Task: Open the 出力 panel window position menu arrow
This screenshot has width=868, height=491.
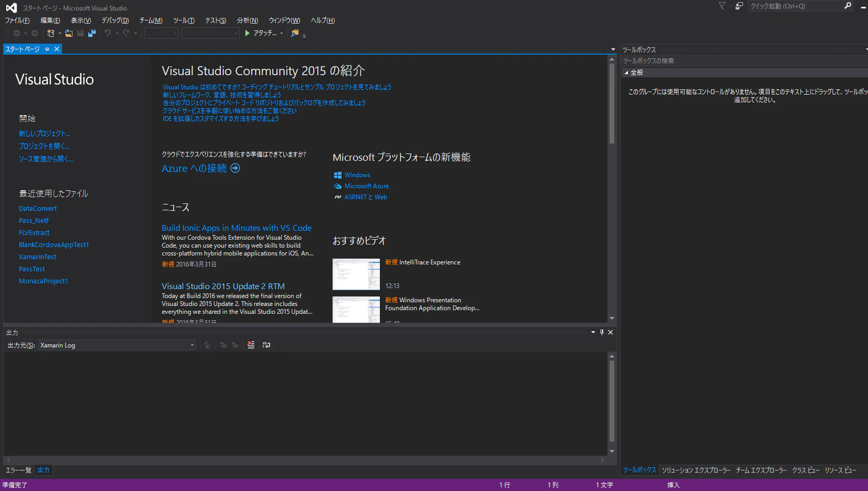Action: [x=593, y=332]
